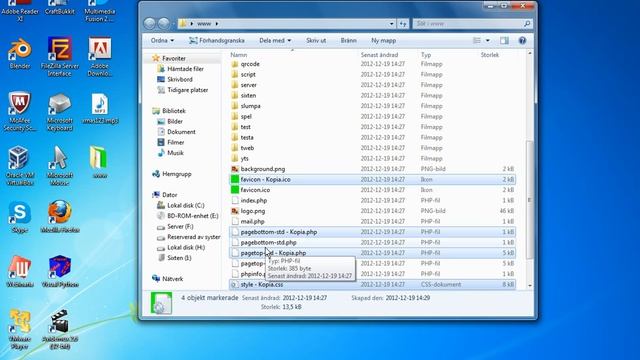This screenshot has height=360, width=640.
Task: Open the Ordna dropdown menu
Action: [x=162, y=40]
